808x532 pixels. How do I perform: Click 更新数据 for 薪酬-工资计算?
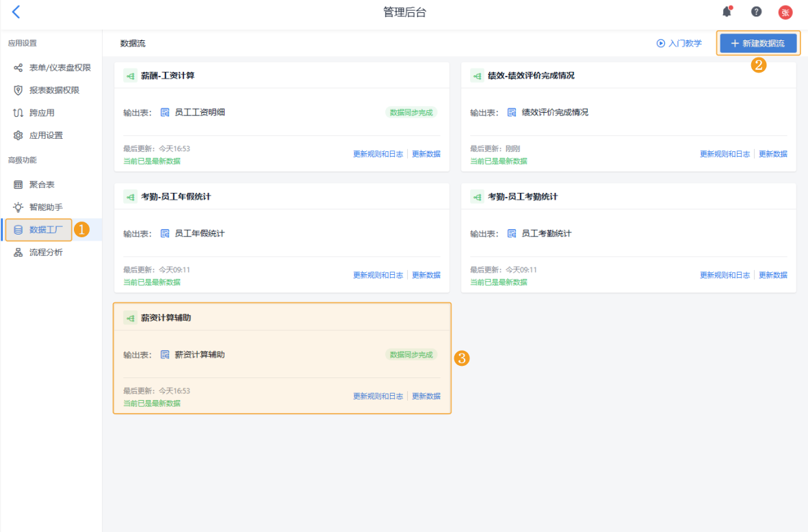click(x=426, y=154)
